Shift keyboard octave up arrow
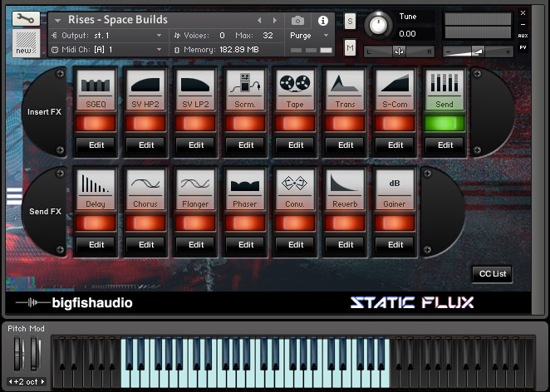Screen dimensions: 550x392 pos(43,381)
